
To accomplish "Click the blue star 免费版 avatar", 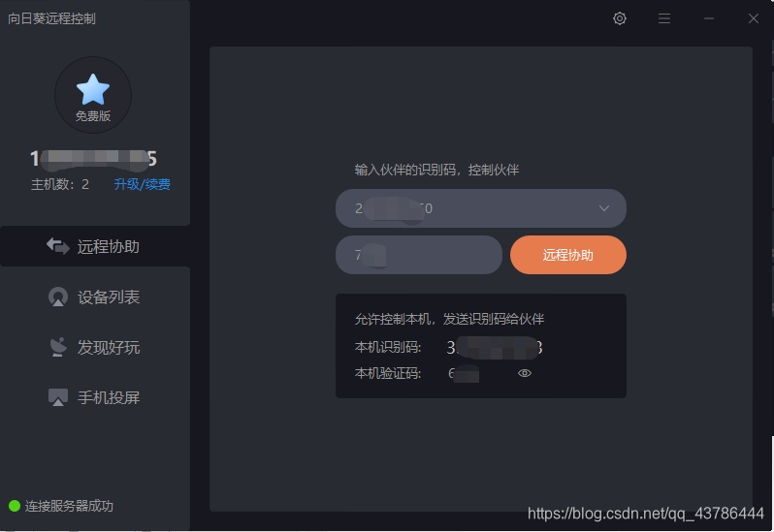I will point(93,95).
